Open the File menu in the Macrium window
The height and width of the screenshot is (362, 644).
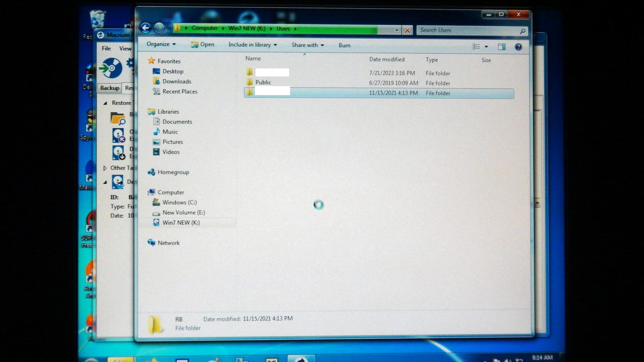coord(106,48)
